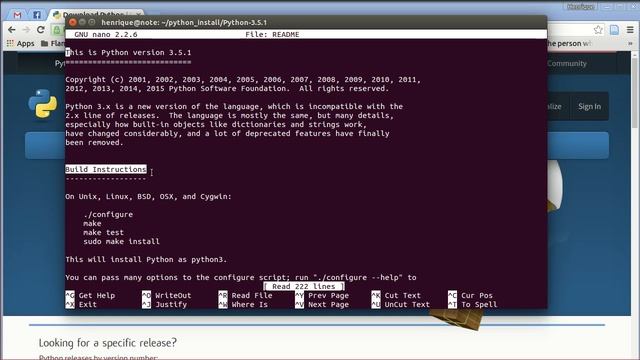The width and height of the screenshot is (640, 360).
Task: Click the 'sudo make install' line
Action: click(x=121, y=241)
